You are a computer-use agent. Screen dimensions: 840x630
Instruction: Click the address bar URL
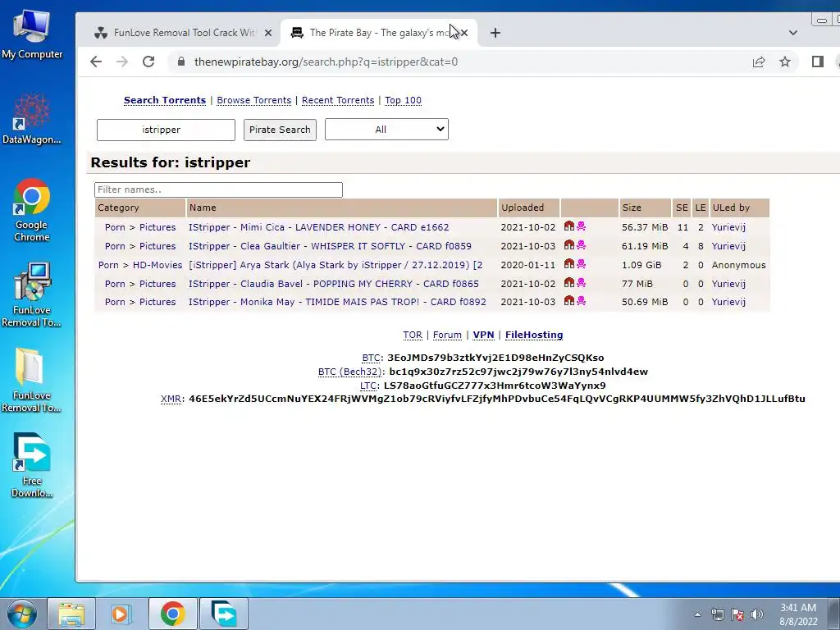tap(326, 62)
